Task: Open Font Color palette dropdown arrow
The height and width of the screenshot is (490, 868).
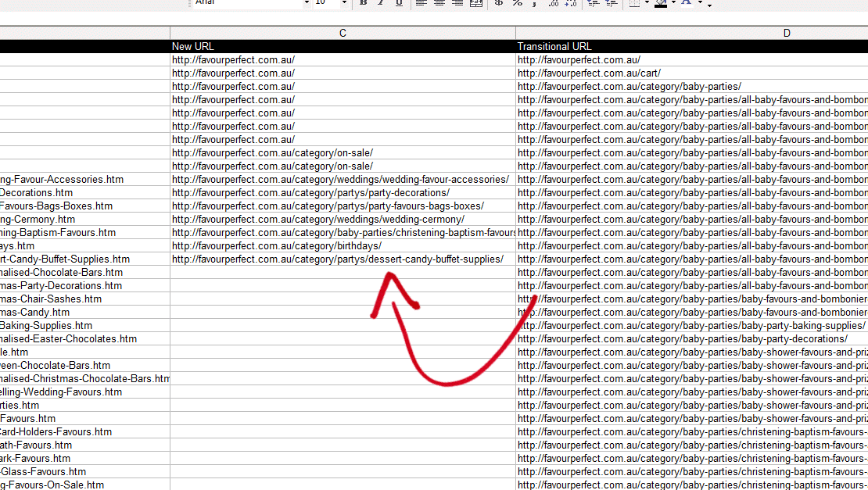Action: pyautogui.click(x=700, y=3)
